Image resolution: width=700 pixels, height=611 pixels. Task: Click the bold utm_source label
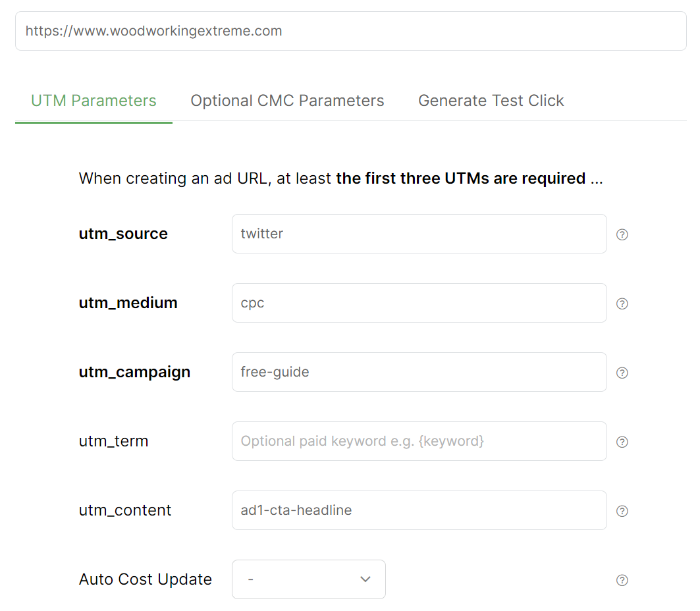click(x=123, y=234)
